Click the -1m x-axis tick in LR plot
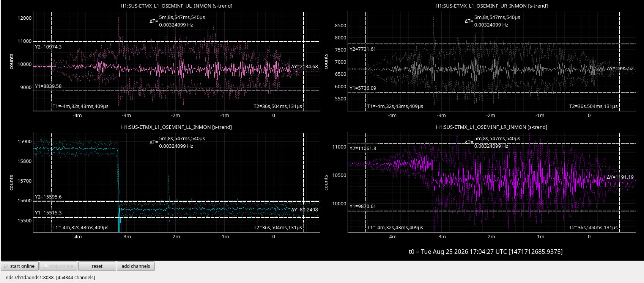 click(540, 236)
